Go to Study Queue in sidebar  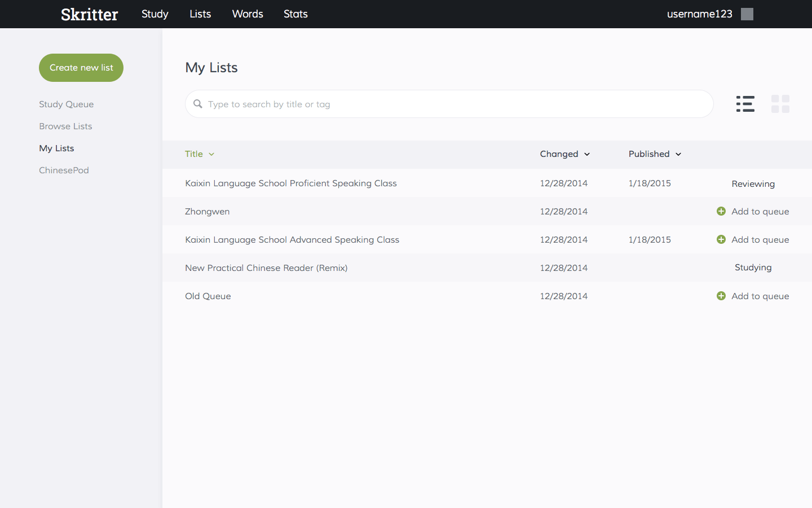point(67,104)
